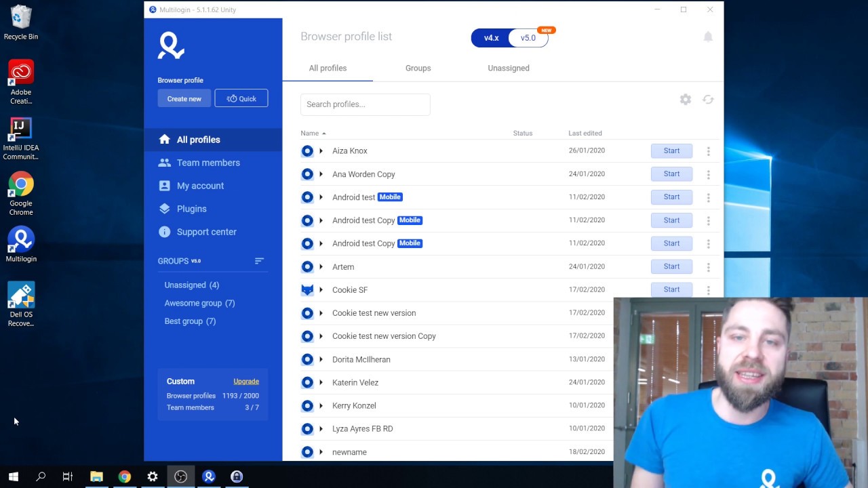Start the Artem profile
The width and height of the screenshot is (868, 488).
pyautogui.click(x=671, y=267)
